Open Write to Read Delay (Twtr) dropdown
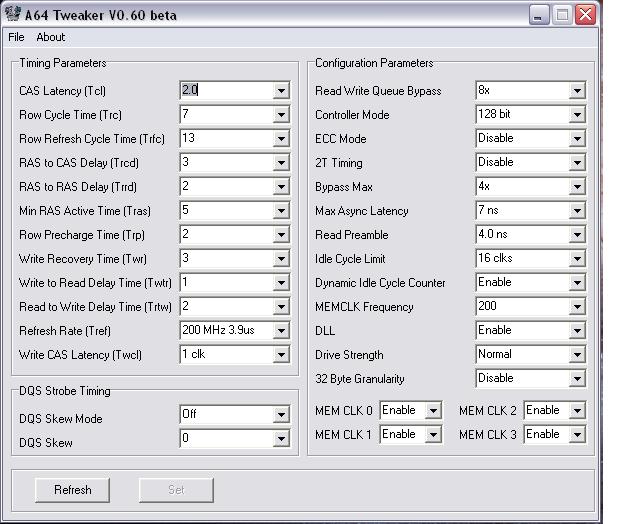Image resolution: width=640 pixels, height=524 pixels. 281,282
